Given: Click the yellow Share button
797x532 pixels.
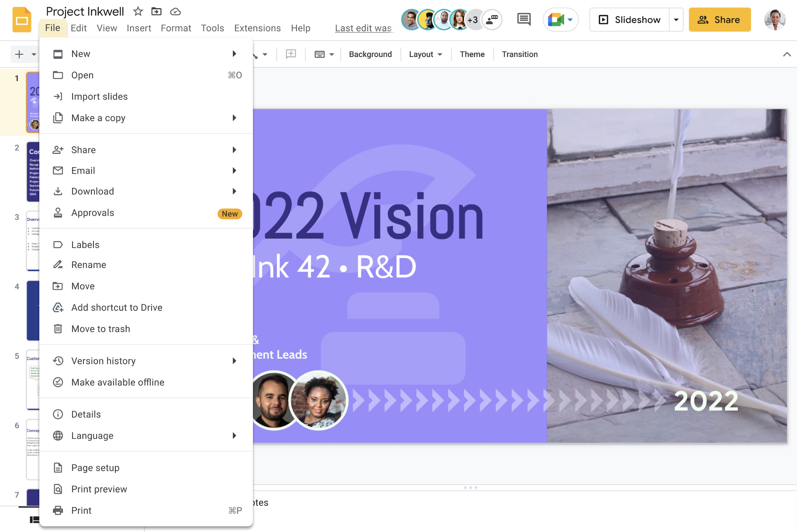Looking at the screenshot, I should [x=719, y=19].
